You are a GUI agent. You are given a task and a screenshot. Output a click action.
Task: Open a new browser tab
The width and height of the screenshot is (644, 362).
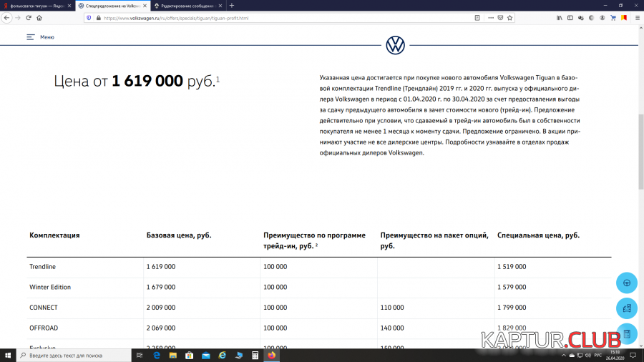point(232,6)
